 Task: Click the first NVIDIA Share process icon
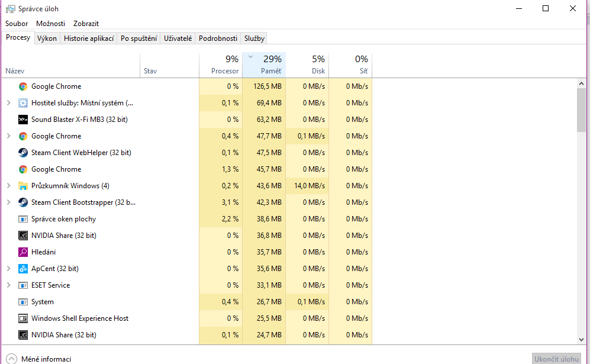(x=23, y=236)
